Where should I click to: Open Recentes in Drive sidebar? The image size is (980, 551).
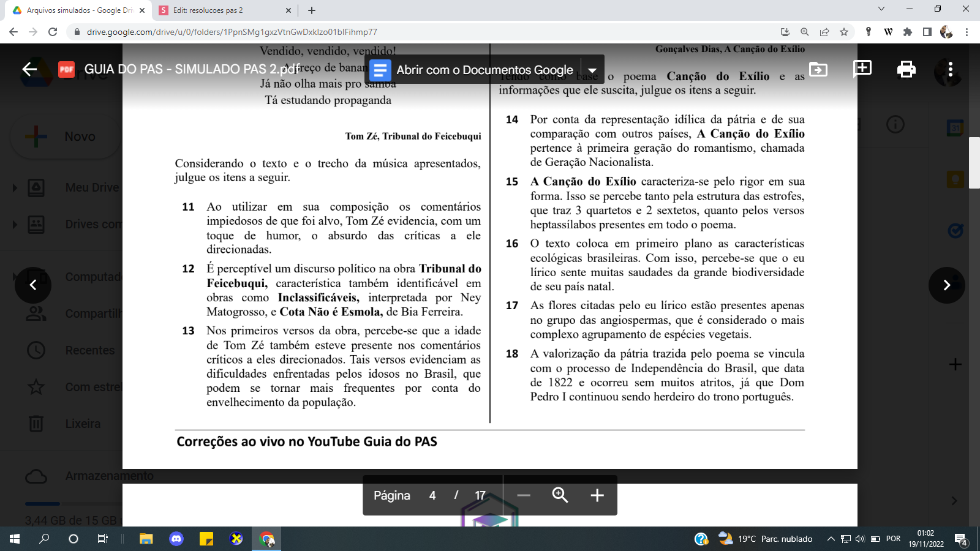point(90,350)
